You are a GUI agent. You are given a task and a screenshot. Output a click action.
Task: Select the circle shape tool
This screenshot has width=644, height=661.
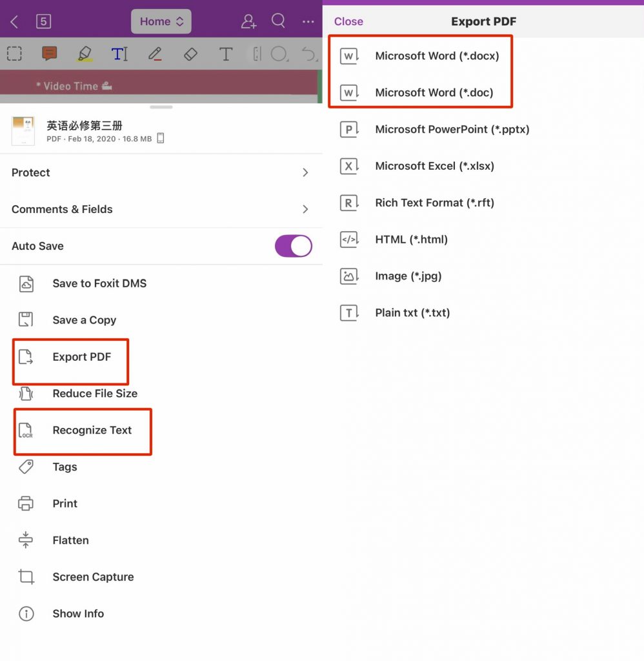(x=279, y=54)
